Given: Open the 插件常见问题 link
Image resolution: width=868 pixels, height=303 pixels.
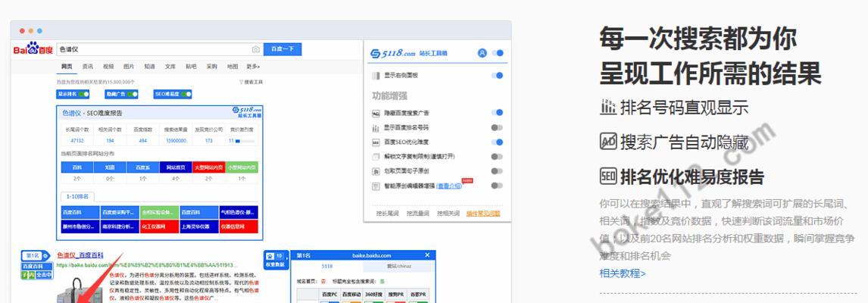Looking at the screenshot, I should pyautogui.click(x=483, y=214).
